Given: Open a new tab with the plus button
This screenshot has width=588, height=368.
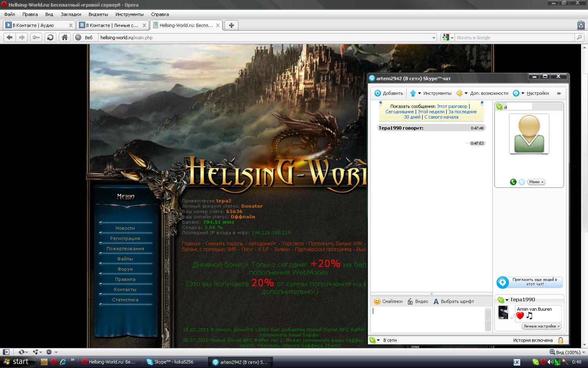Looking at the screenshot, I should pyautogui.click(x=231, y=25).
